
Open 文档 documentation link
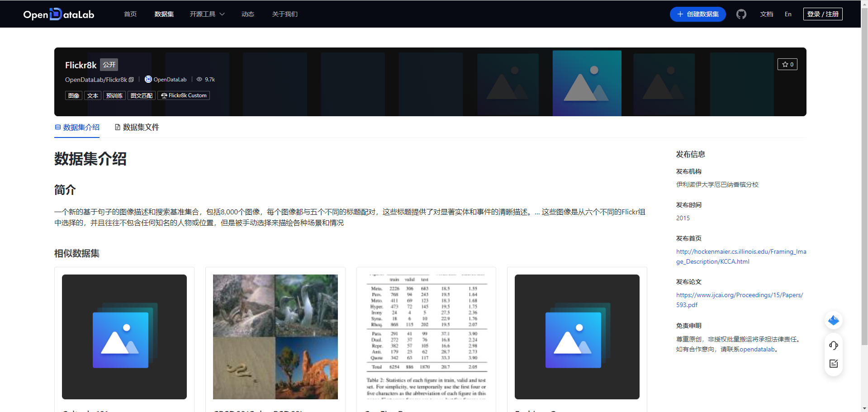coord(767,14)
